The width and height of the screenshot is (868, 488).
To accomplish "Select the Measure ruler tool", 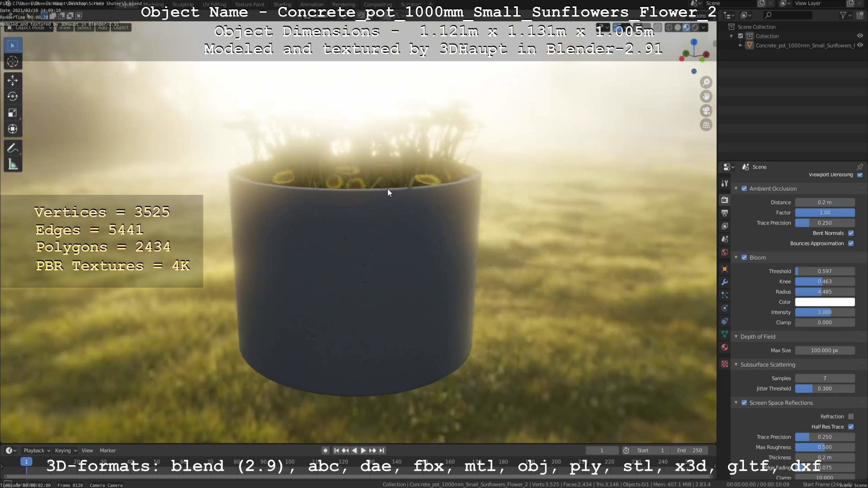I will point(13,164).
